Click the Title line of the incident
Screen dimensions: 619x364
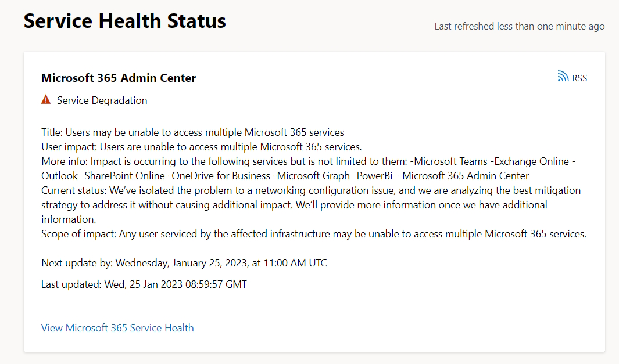[192, 132]
